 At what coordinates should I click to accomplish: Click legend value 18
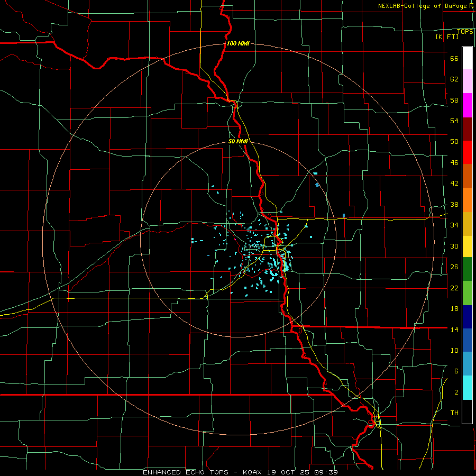coord(454,309)
